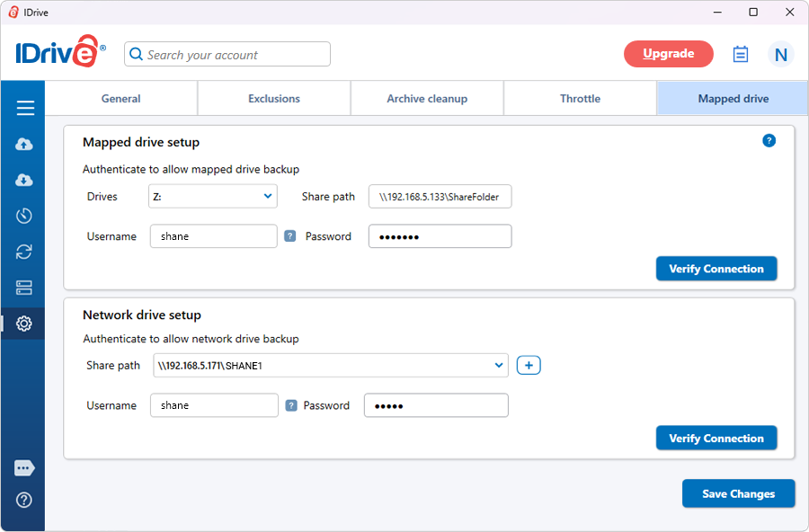The height and width of the screenshot is (532, 809).
Task: Open the Help question mark in the sidebar
Action: 24,500
